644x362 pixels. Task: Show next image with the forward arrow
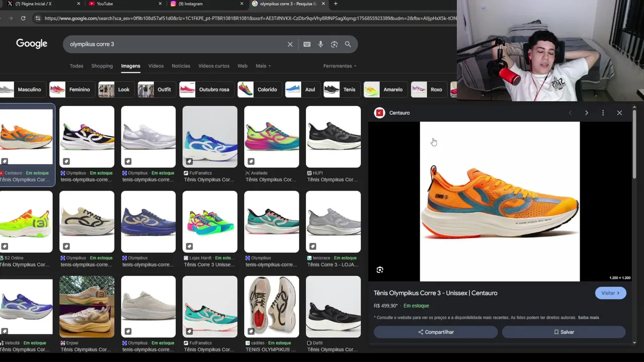click(586, 113)
